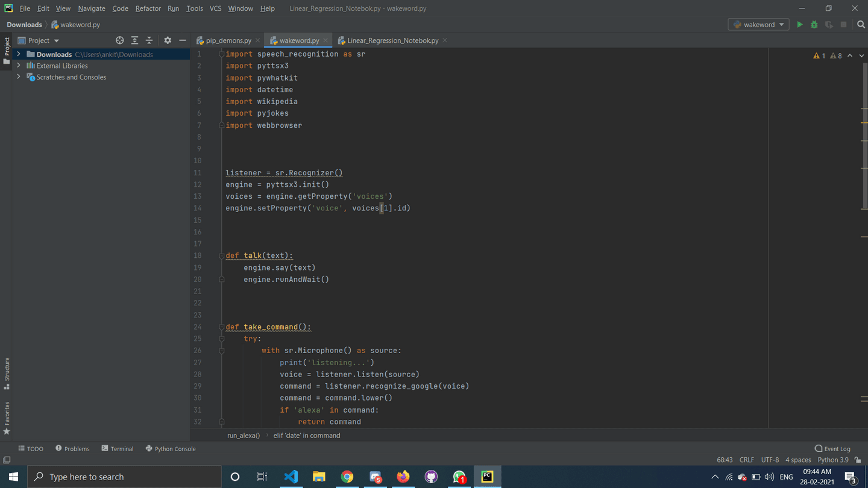Show hidden system tray icons
Screen dimensions: 868x488
click(715, 477)
